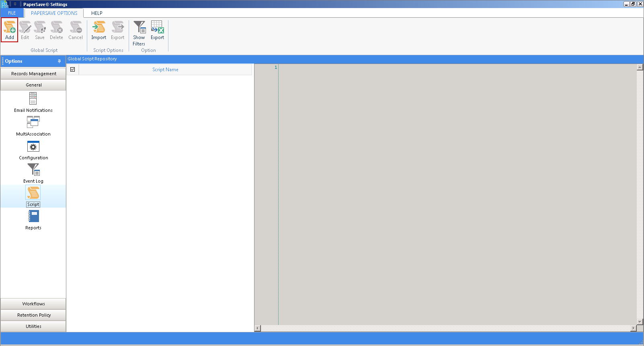Screen dimensions: 644x346
Task: Expand the Workflows section
Action: point(33,304)
